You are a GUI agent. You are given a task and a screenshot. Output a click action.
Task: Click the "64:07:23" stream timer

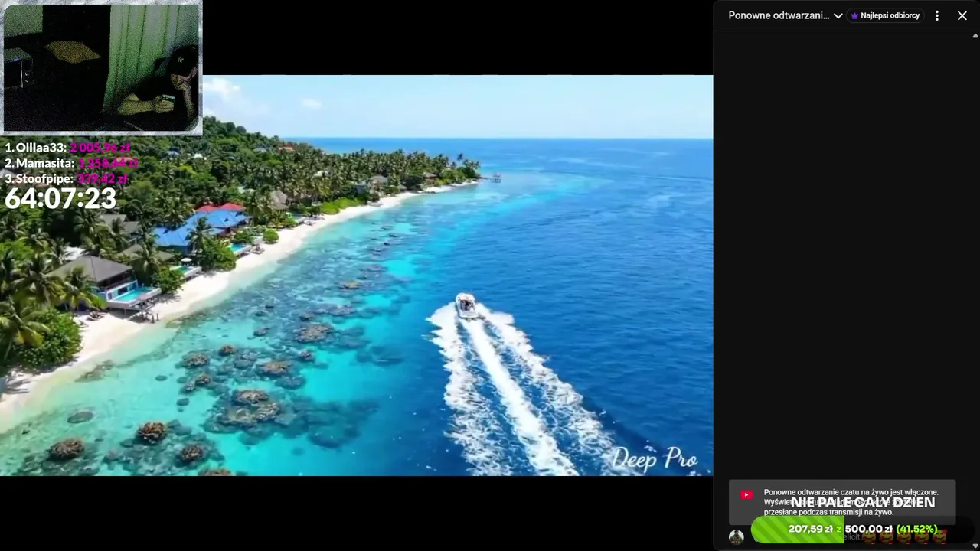(x=60, y=199)
